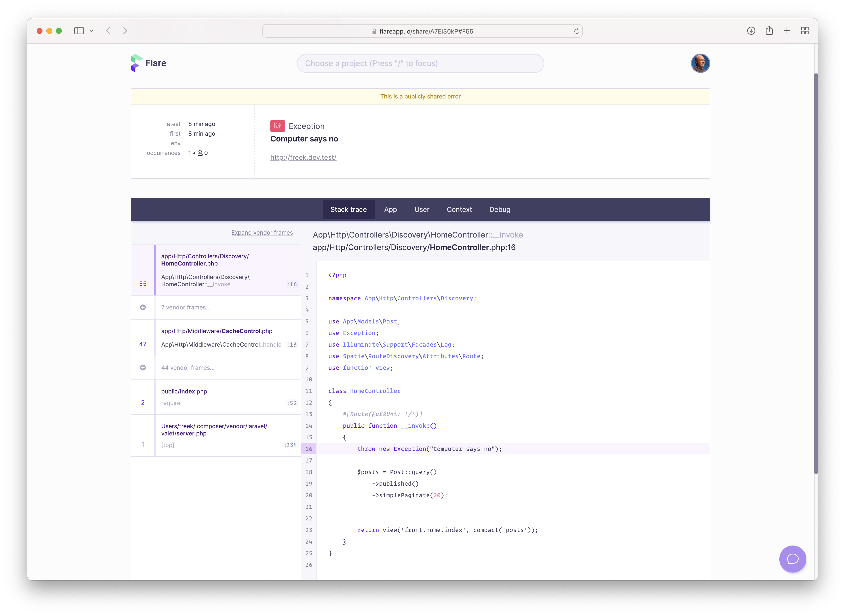This screenshot has height=616, width=845.
Task: Click the Safari sidebar toggle icon
Action: click(79, 31)
